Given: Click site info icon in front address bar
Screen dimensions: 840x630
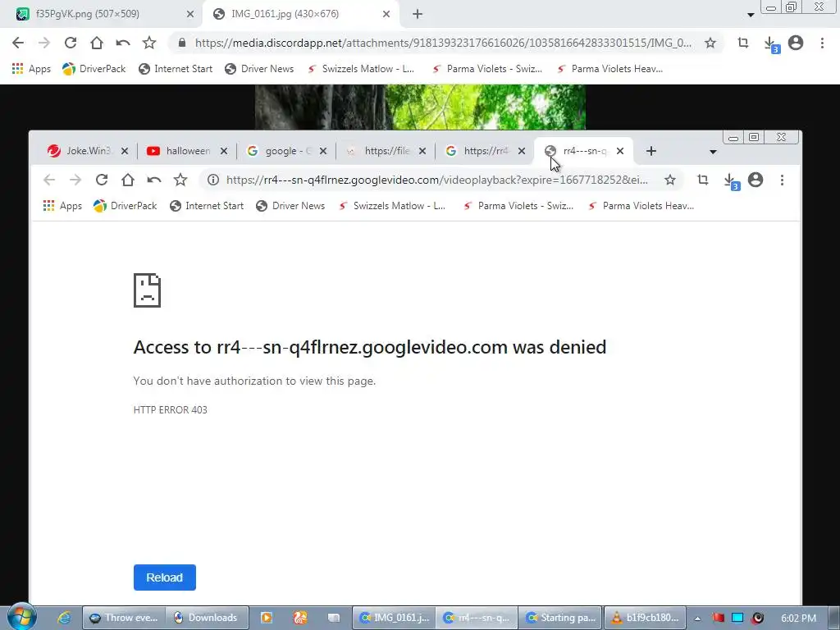Looking at the screenshot, I should tap(213, 180).
